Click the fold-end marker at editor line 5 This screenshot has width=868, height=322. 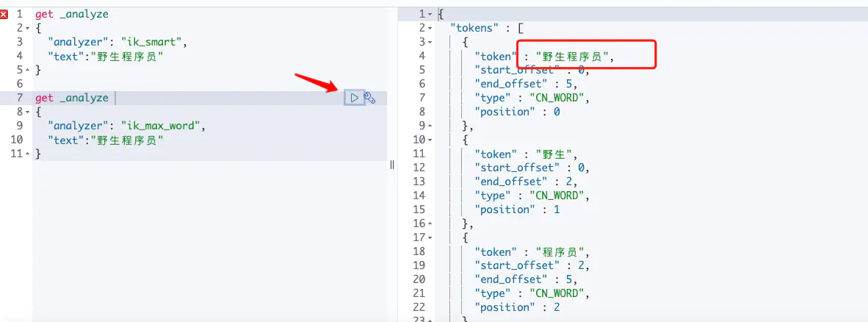point(28,70)
